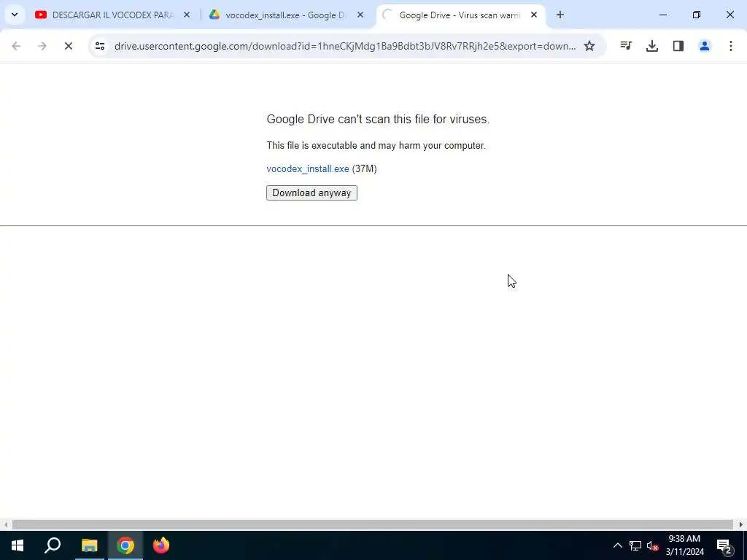View site information icon in address bar

coord(99,46)
